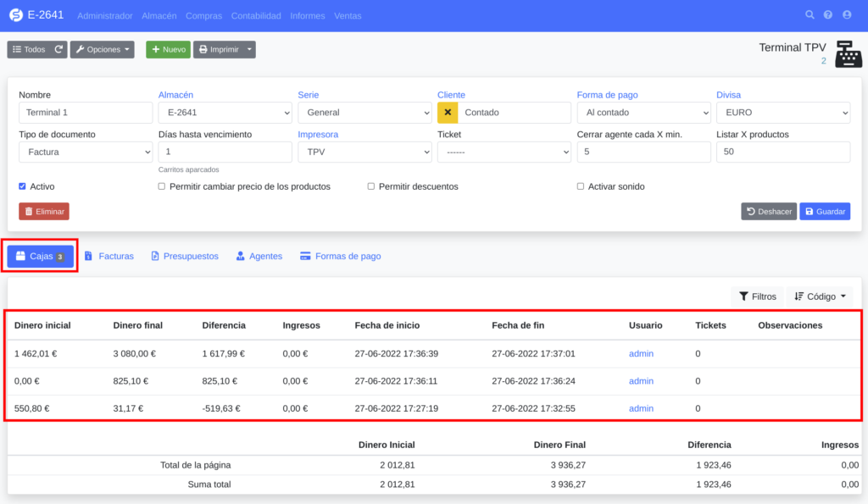
Task: Uncheck the Activo checkbox
Action: pyautogui.click(x=23, y=186)
